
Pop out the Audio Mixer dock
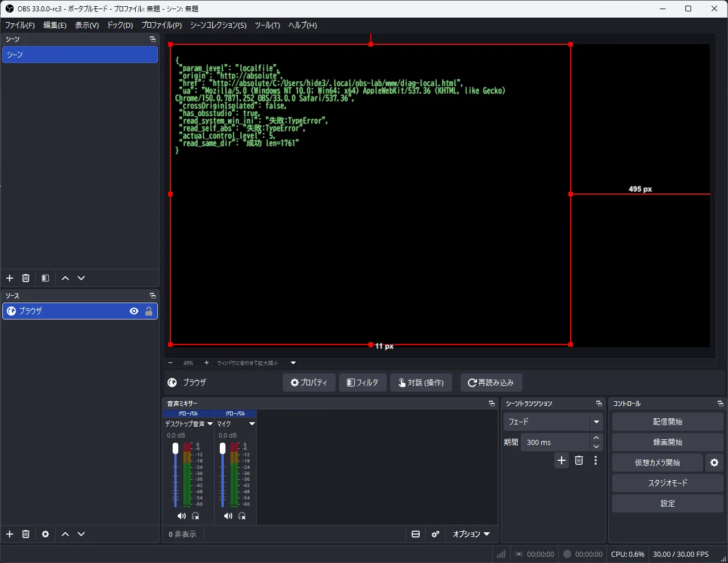click(492, 404)
